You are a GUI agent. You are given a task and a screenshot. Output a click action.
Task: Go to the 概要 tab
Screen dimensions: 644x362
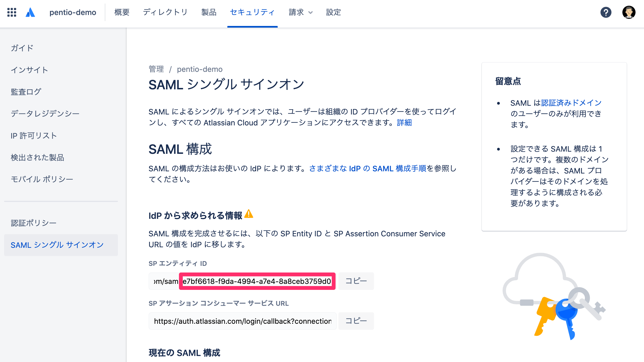(x=122, y=12)
